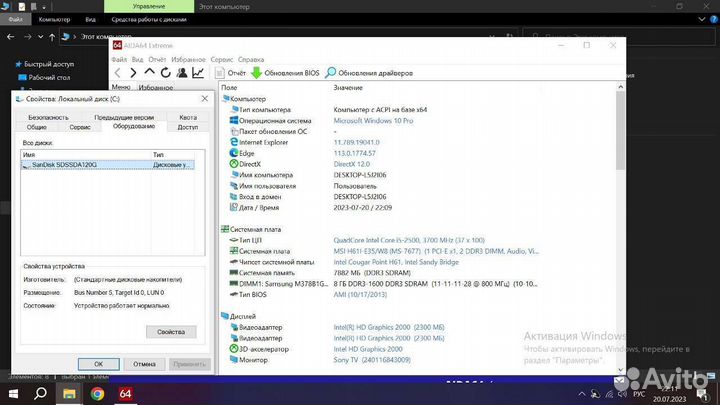Click the Internet Explorer row icon
The image size is (720, 405).
(234, 142)
